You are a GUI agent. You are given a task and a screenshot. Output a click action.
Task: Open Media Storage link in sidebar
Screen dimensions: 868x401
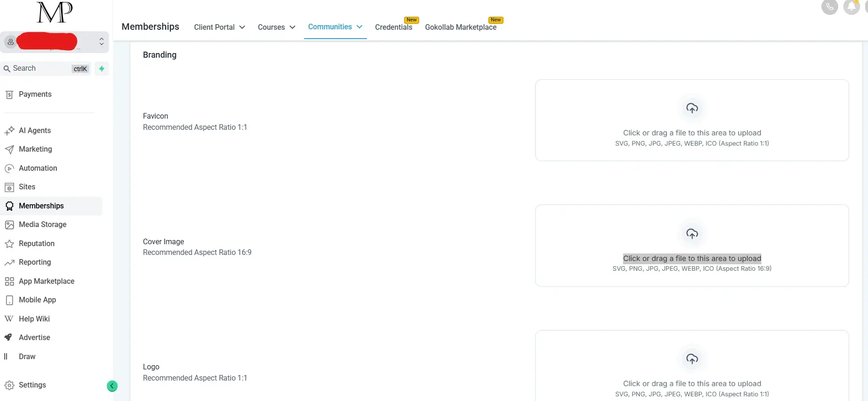pos(43,225)
